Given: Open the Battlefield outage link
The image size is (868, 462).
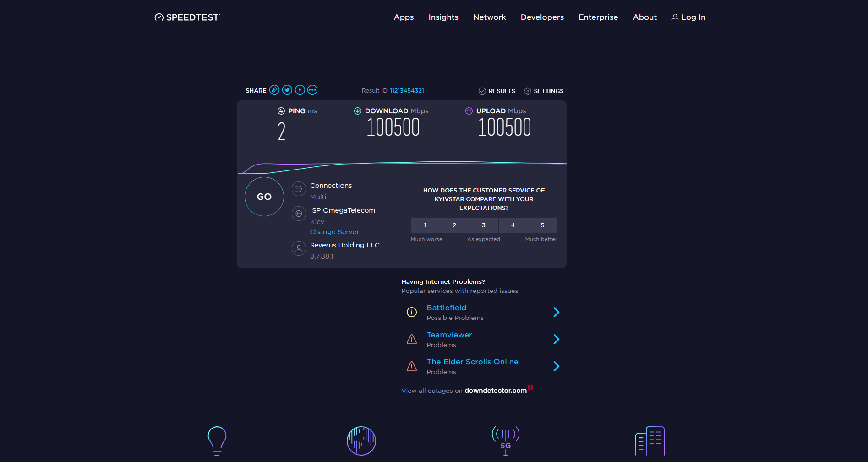Looking at the screenshot, I should click(x=447, y=308).
